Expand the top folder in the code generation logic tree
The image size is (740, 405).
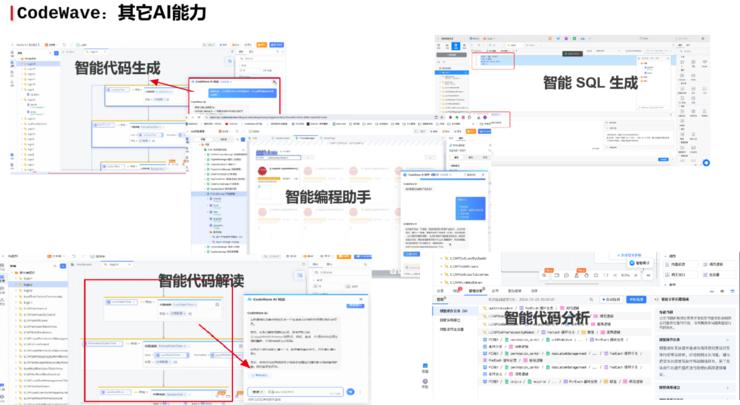[22, 59]
